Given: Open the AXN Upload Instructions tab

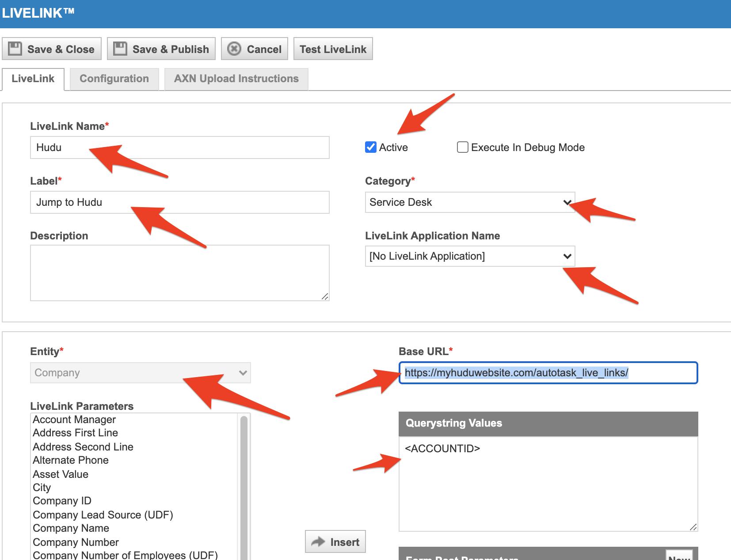Looking at the screenshot, I should tap(236, 79).
